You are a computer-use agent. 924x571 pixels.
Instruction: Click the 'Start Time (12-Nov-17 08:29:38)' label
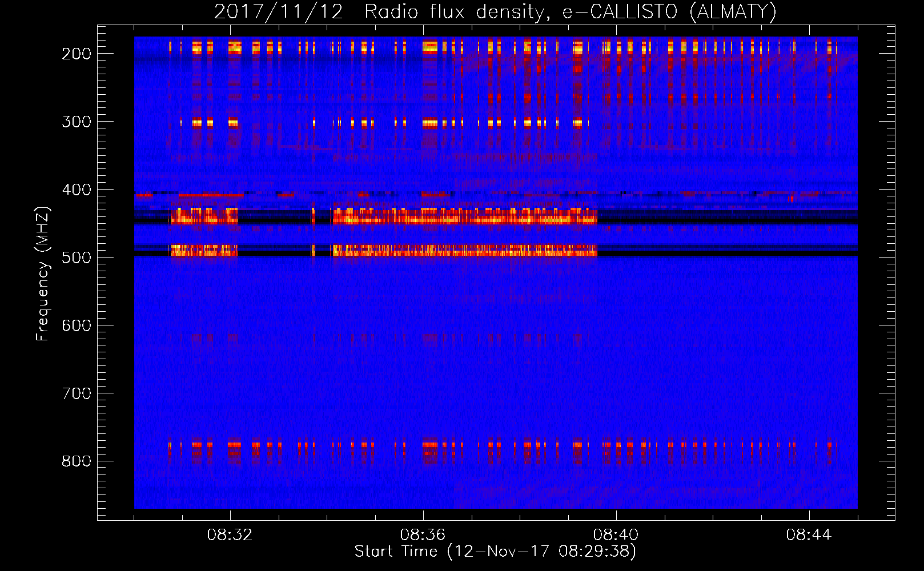495,552
